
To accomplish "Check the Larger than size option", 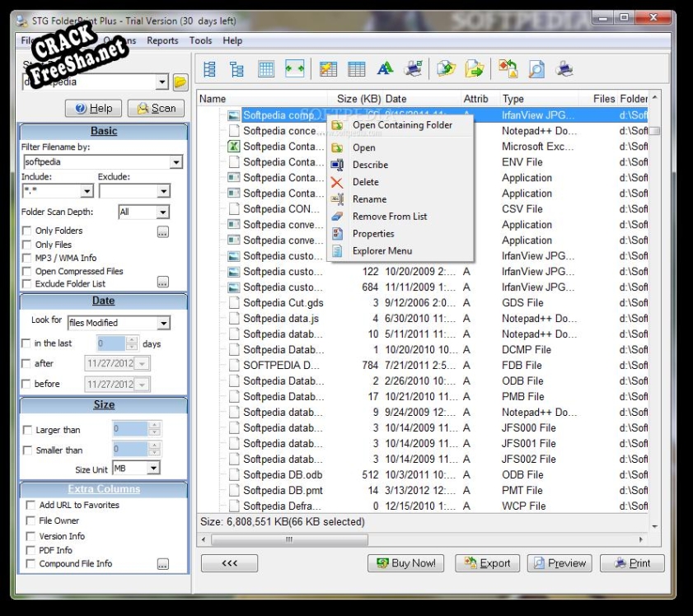I will coord(28,430).
